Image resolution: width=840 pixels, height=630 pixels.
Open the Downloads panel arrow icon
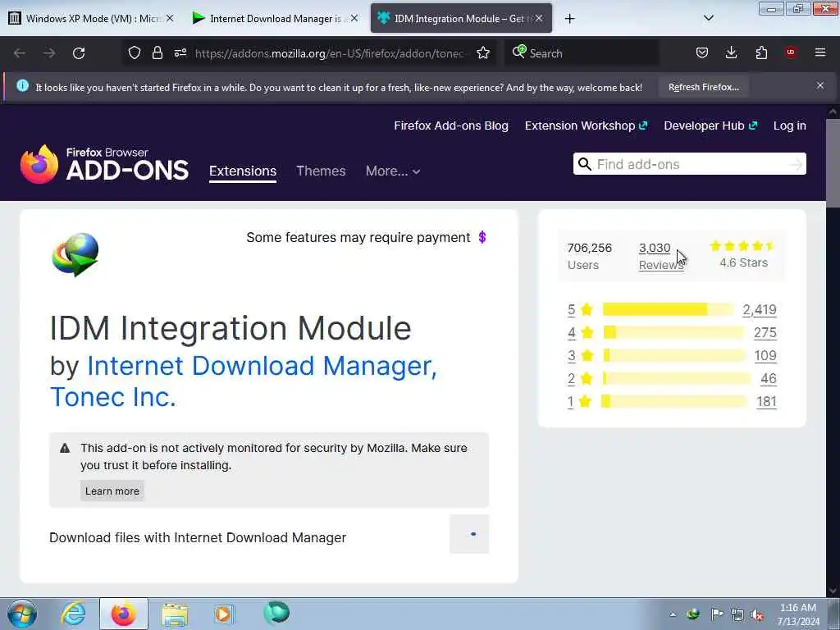point(731,53)
